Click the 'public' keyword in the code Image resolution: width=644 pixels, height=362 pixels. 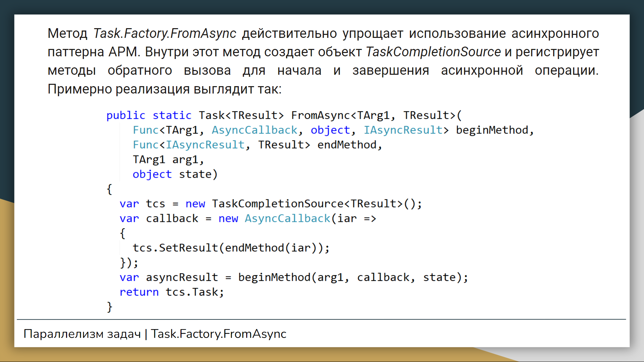pos(126,115)
